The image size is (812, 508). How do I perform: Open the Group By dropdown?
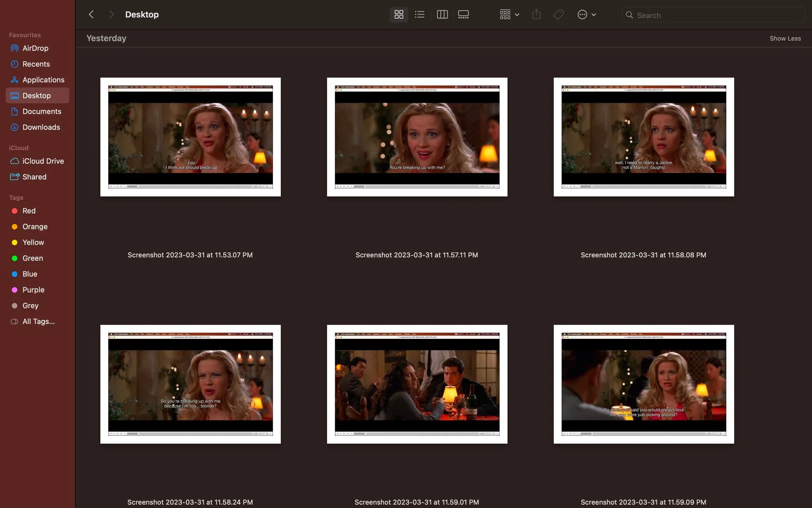click(x=509, y=15)
